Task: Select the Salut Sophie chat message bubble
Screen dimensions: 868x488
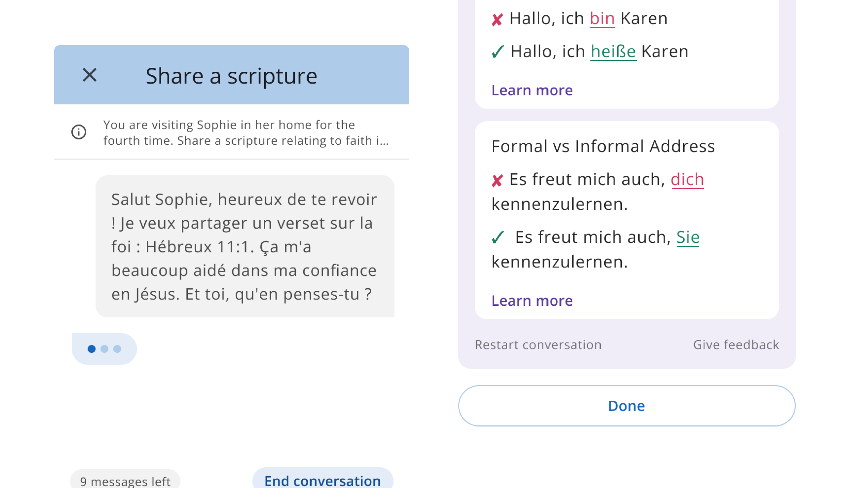Action: 245,246
